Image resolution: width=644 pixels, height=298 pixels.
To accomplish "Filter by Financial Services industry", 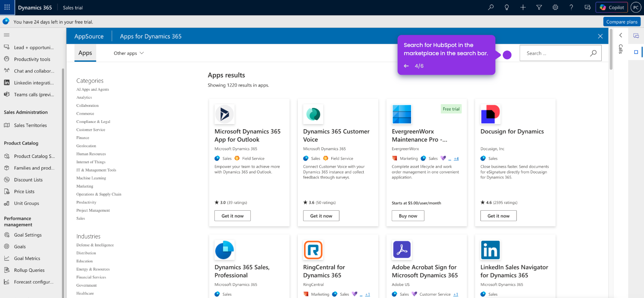I will 91,277.
